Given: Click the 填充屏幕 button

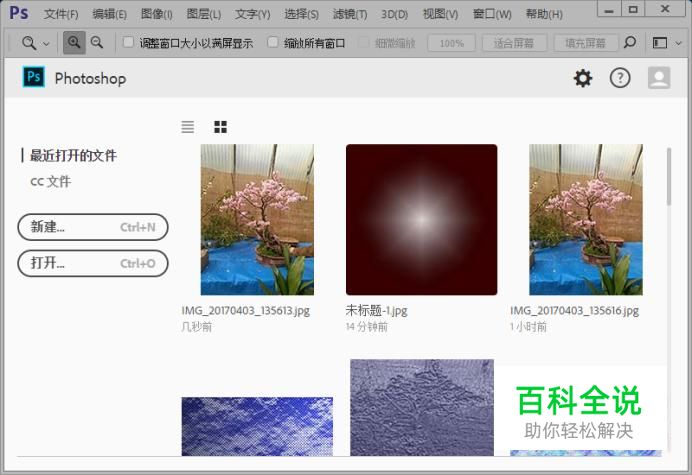Looking at the screenshot, I should pyautogui.click(x=586, y=43).
